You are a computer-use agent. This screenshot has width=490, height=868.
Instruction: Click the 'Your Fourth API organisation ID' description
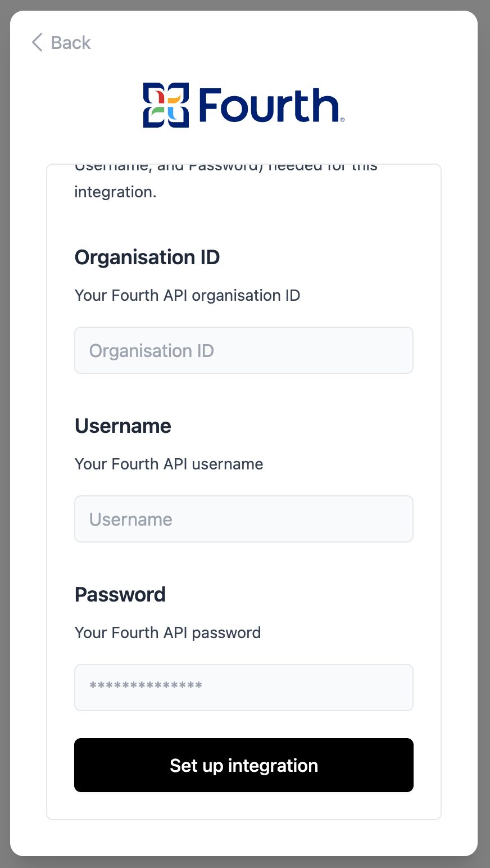pyautogui.click(x=187, y=296)
